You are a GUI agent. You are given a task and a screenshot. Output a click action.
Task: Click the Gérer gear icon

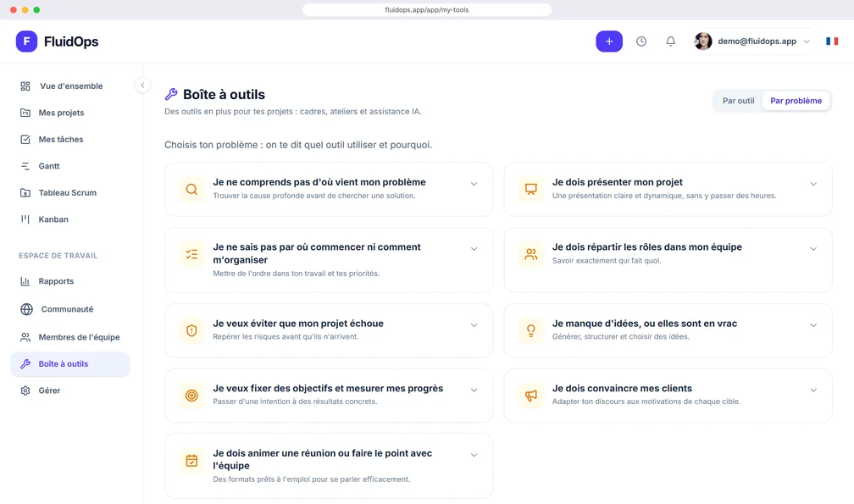coord(25,390)
